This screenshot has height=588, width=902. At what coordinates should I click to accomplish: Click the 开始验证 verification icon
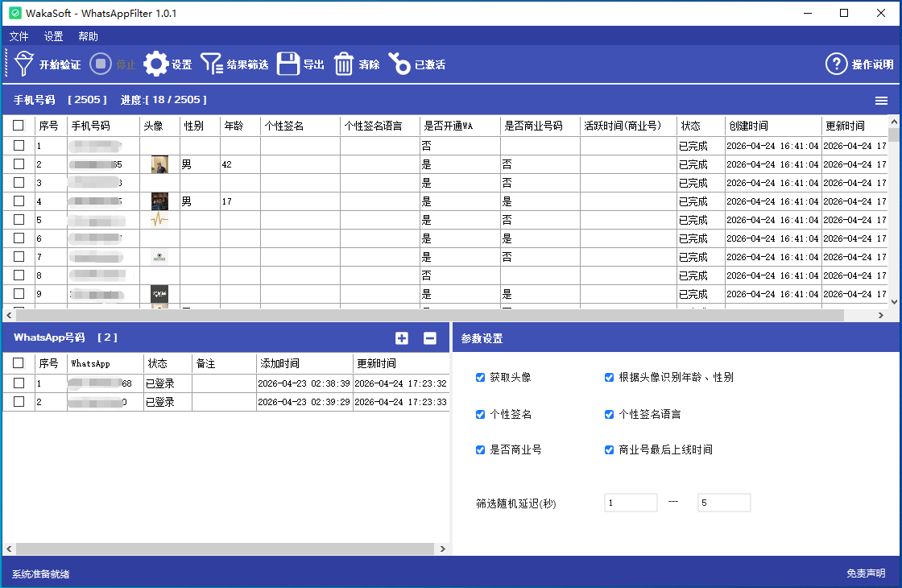25,64
